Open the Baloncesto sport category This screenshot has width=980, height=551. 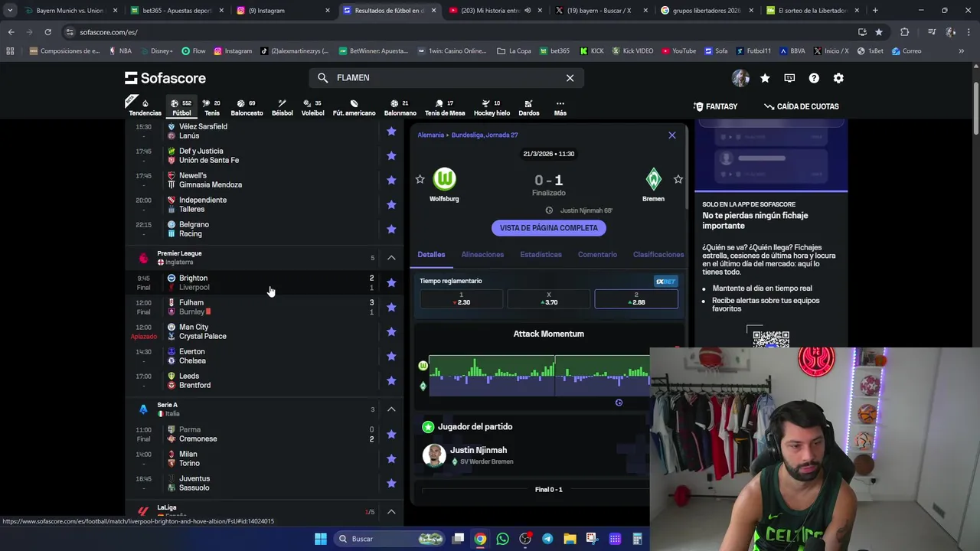(247, 107)
